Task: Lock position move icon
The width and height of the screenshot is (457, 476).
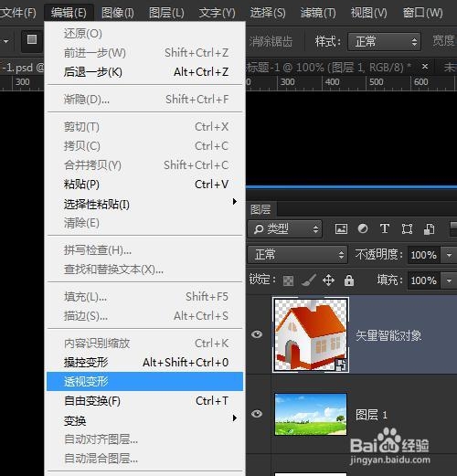Action: coord(328,280)
